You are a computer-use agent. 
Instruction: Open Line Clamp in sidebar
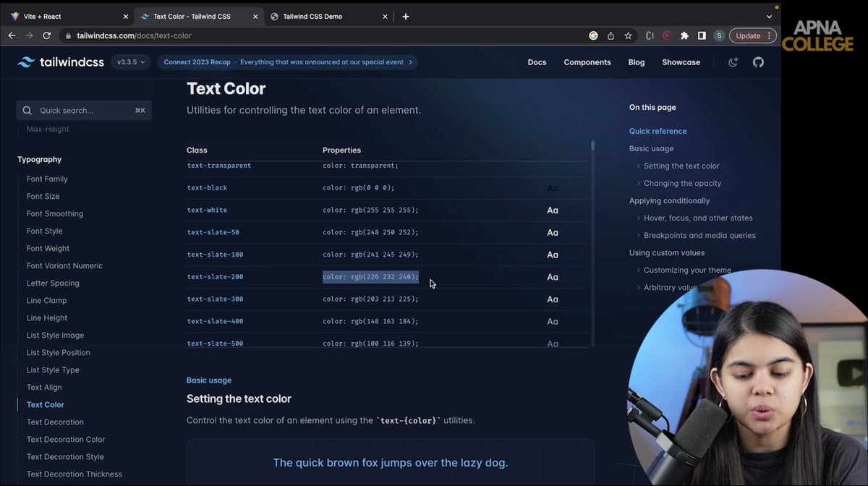pos(46,300)
